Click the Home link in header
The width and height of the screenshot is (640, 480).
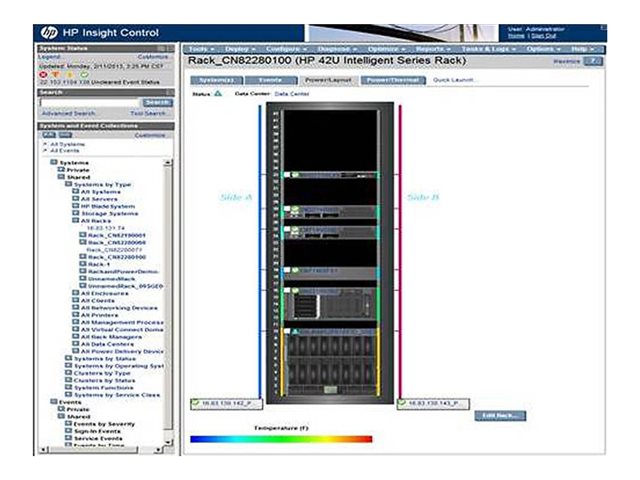click(516, 36)
